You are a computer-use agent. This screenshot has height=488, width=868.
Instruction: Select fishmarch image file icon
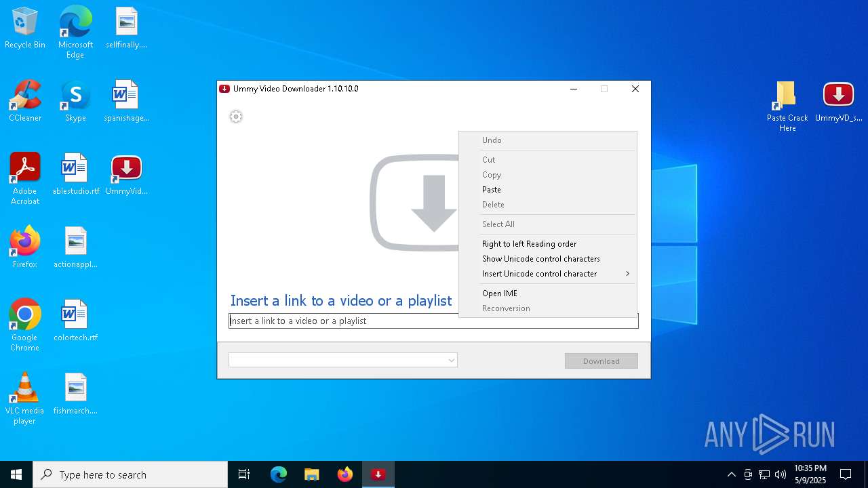[x=75, y=394]
